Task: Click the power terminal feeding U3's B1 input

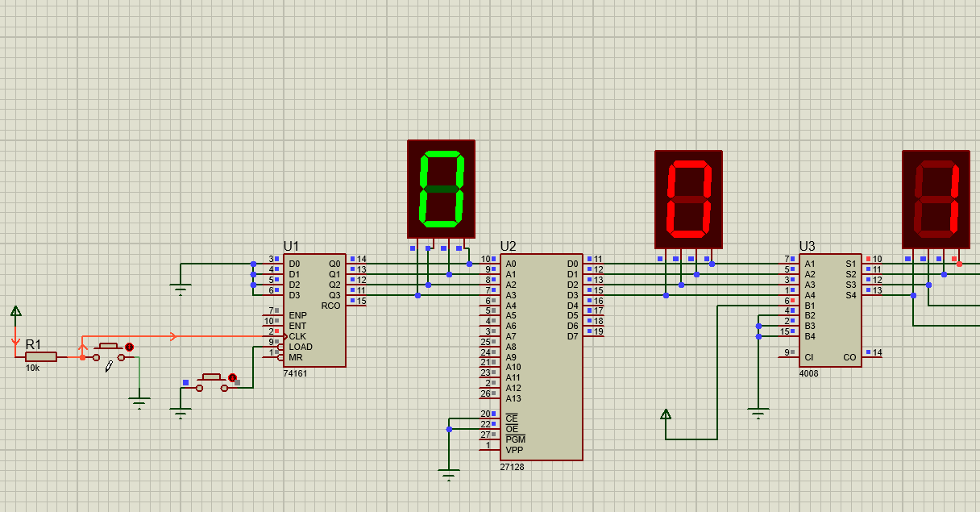Action: [666, 414]
